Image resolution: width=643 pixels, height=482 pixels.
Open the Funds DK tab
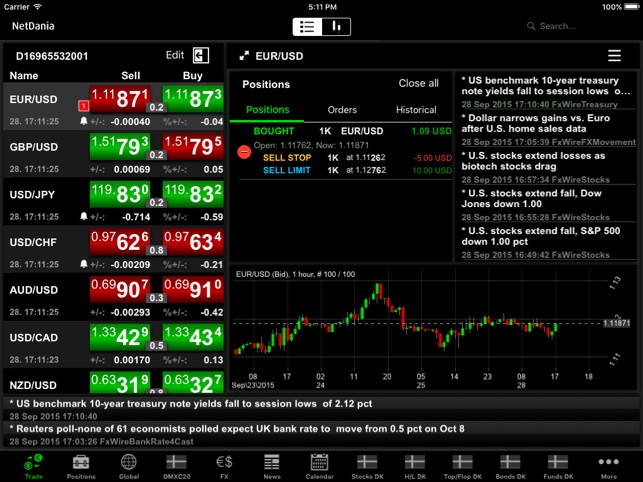click(x=558, y=466)
